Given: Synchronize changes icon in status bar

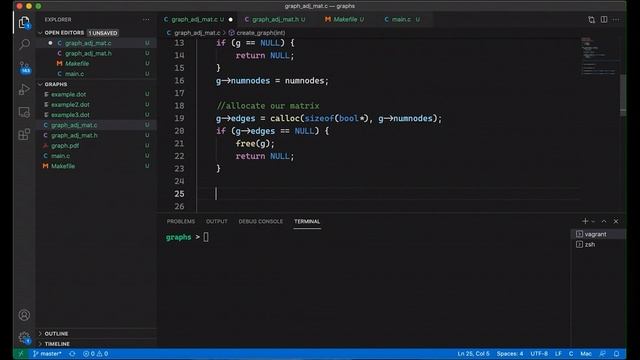Looking at the screenshot, I should coord(72,353).
